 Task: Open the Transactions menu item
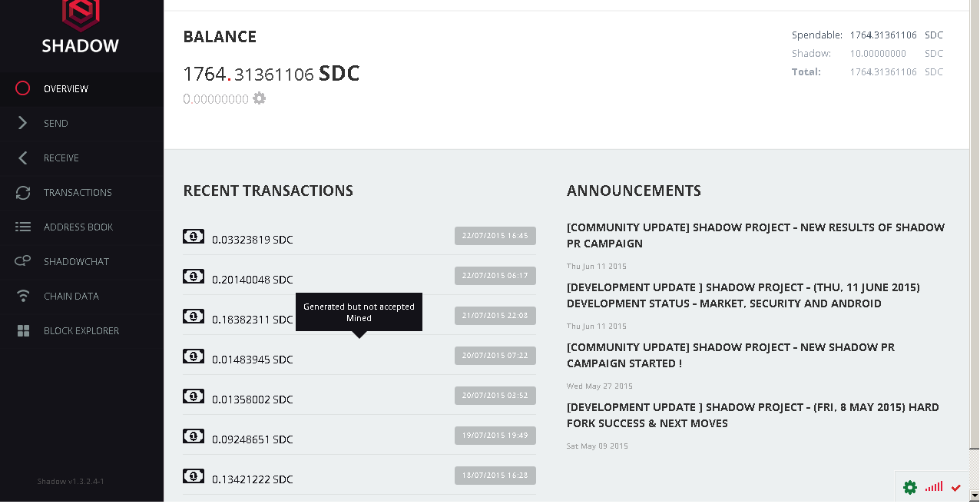point(81,192)
